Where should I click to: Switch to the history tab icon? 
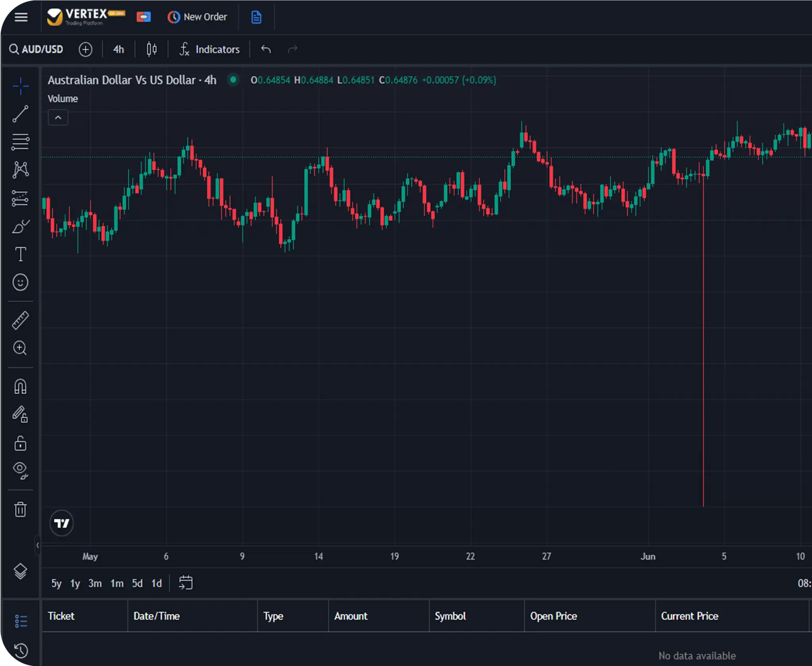(x=21, y=651)
